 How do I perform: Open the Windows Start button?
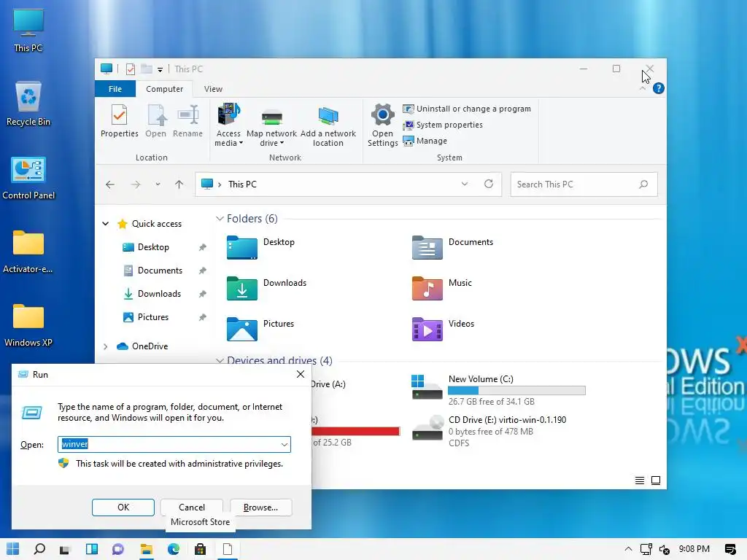[13, 549]
